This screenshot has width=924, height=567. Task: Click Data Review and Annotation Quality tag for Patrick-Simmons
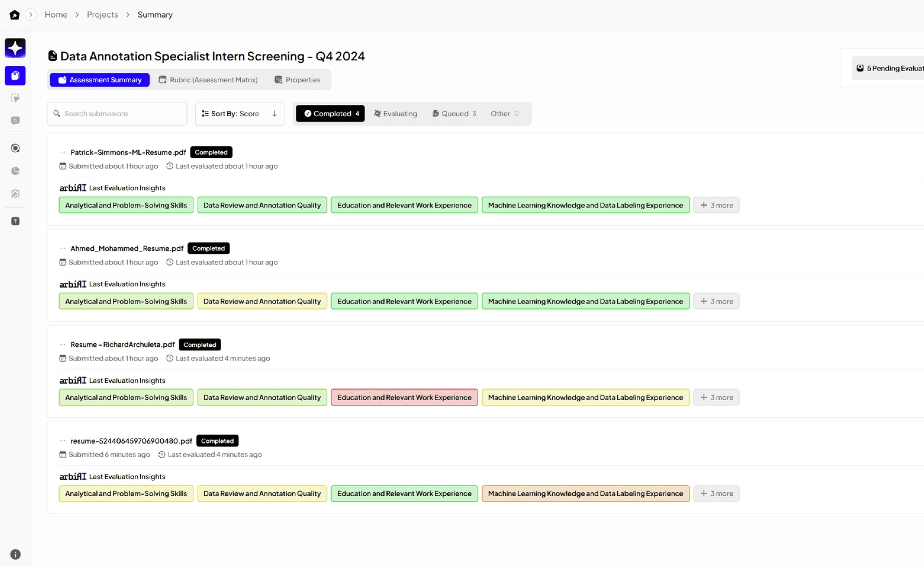(x=262, y=205)
